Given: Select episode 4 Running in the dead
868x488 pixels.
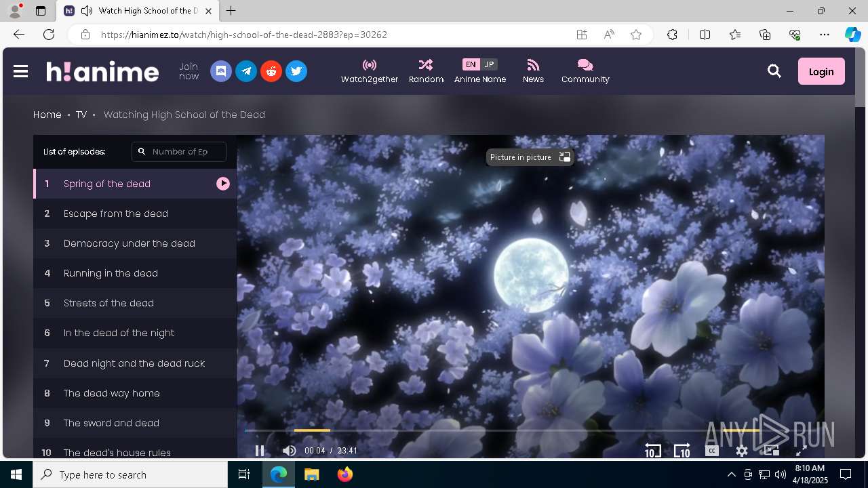Looking at the screenshot, I should 135,273.
